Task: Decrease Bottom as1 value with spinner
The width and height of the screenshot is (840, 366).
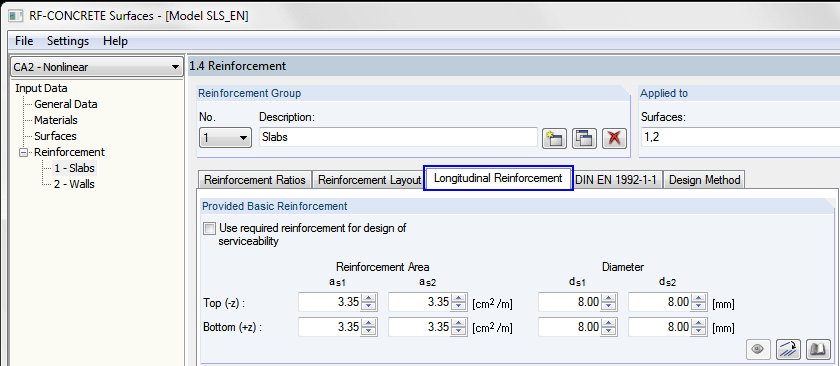Action: 368,331
